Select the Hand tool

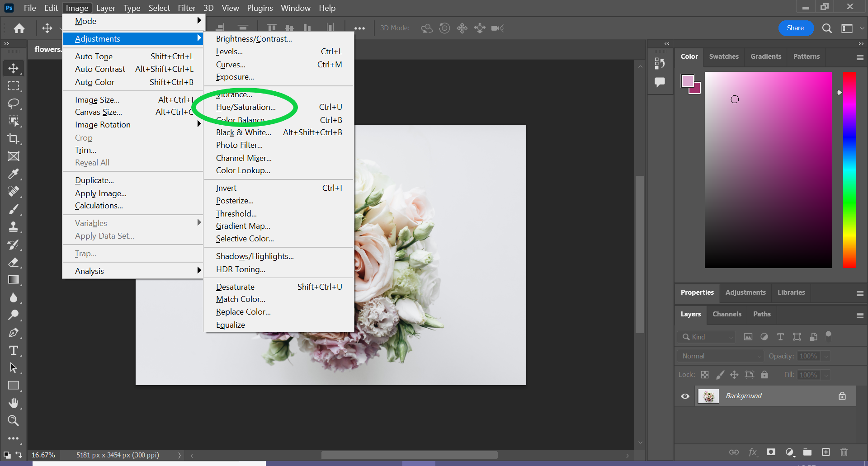click(x=13, y=403)
